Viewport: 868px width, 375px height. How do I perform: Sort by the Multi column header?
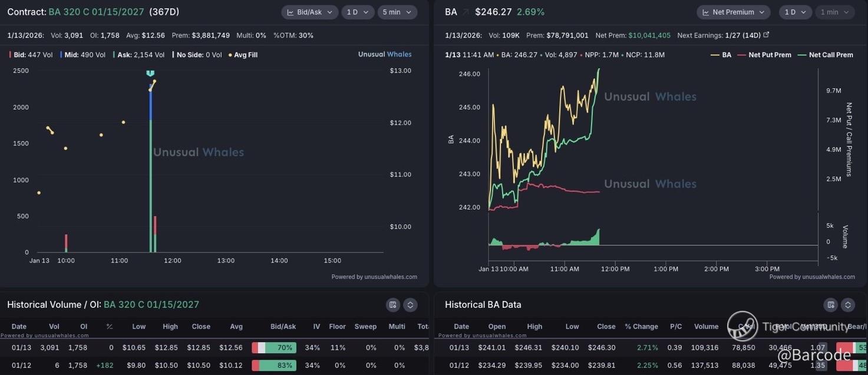coord(397,327)
